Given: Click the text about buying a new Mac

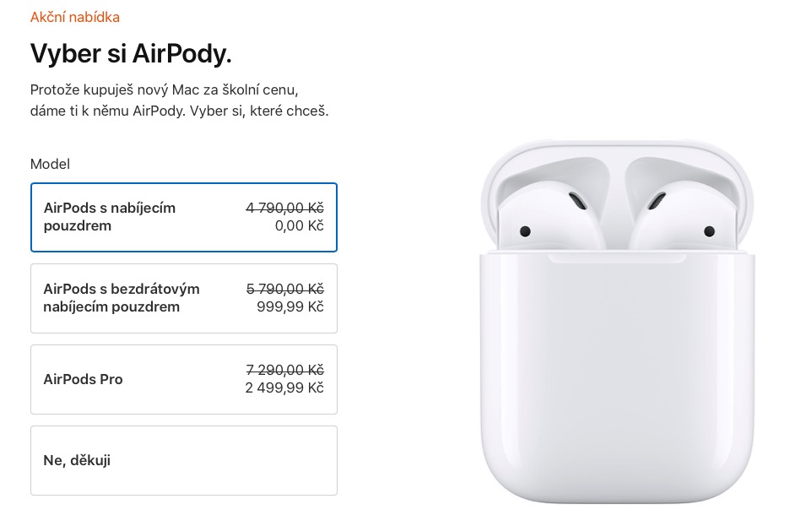Looking at the screenshot, I should pos(165,89).
